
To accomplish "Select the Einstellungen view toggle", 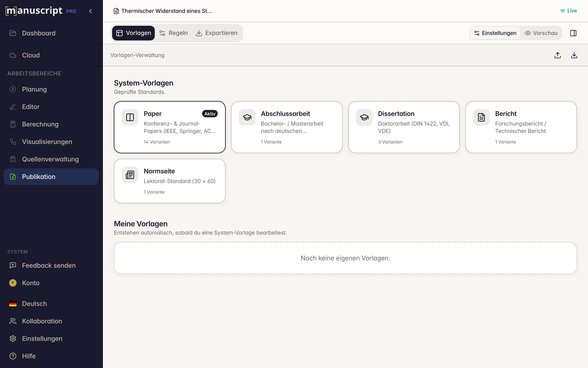I will [495, 33].
